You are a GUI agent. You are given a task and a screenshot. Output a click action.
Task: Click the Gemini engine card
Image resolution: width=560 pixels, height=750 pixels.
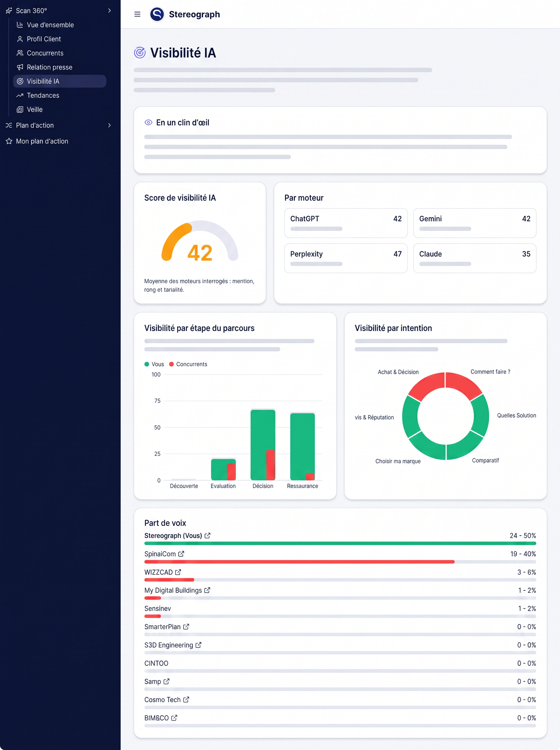pos(475,223)
